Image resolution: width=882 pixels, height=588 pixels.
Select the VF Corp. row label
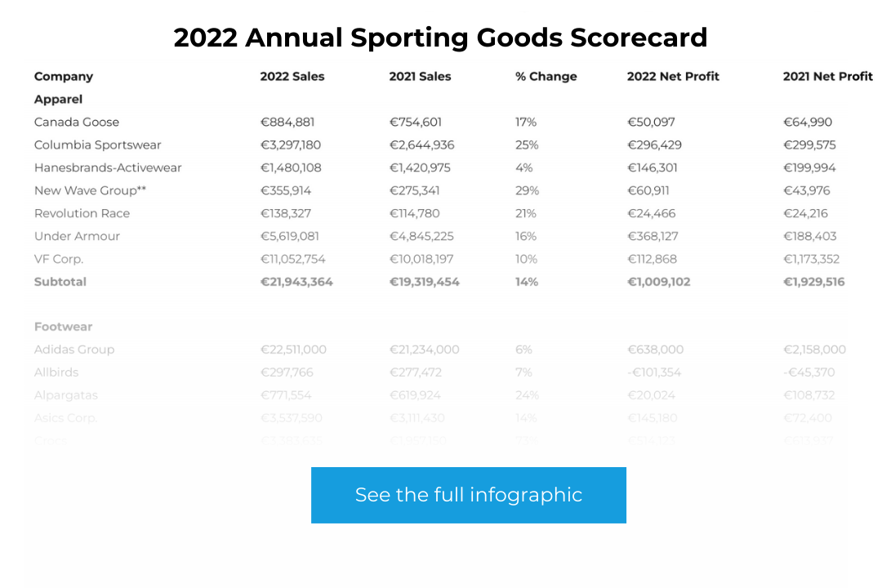coord(58,259)
